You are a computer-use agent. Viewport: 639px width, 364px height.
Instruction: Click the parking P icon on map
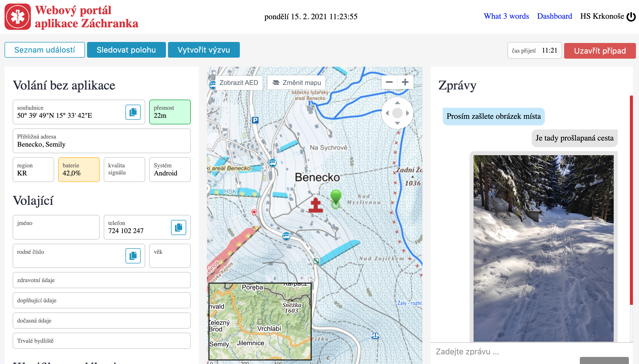pyautogui.click(x=255, y=120)
